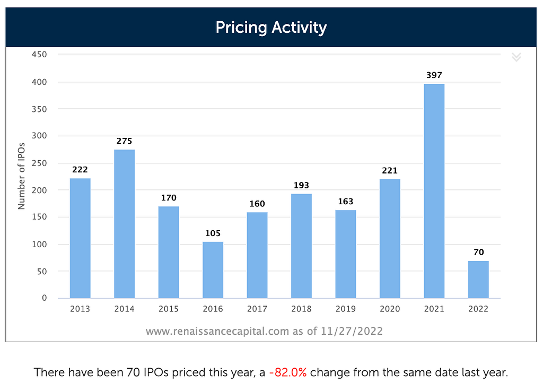Screen dimensions: 543x392
Task: Click the 2013 x-axis year label
Action: pyautogui.click(x=80, y=309)
